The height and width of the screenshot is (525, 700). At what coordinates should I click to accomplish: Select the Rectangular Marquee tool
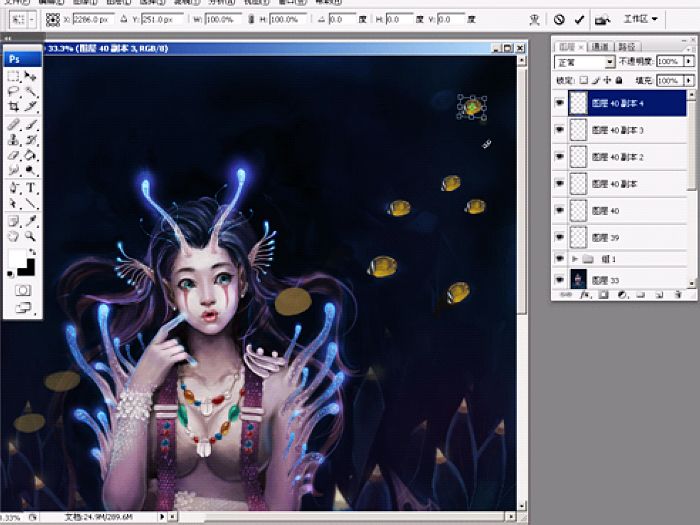pyautogui.click(x=13, y=76)
